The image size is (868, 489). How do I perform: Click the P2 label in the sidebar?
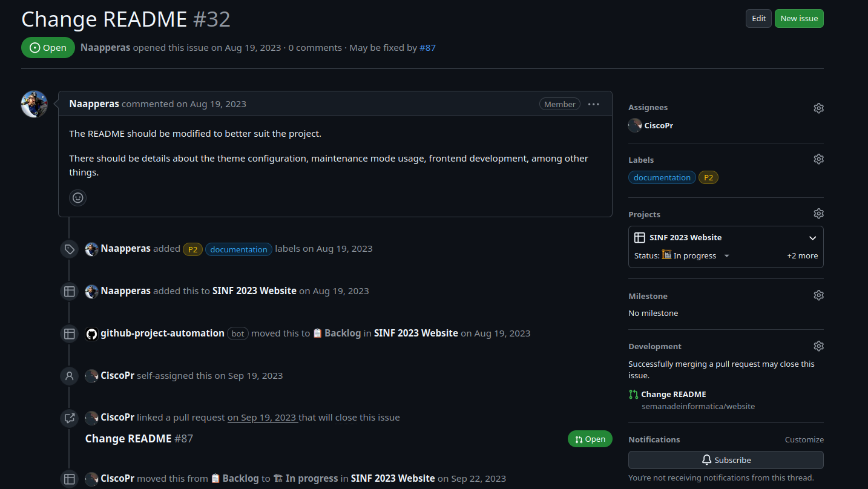click(708, 177)
